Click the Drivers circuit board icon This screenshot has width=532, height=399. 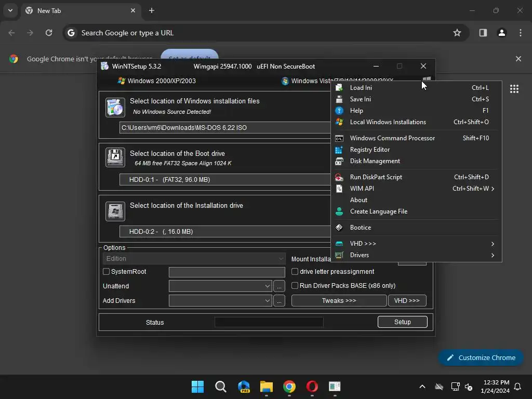[339, 255]
